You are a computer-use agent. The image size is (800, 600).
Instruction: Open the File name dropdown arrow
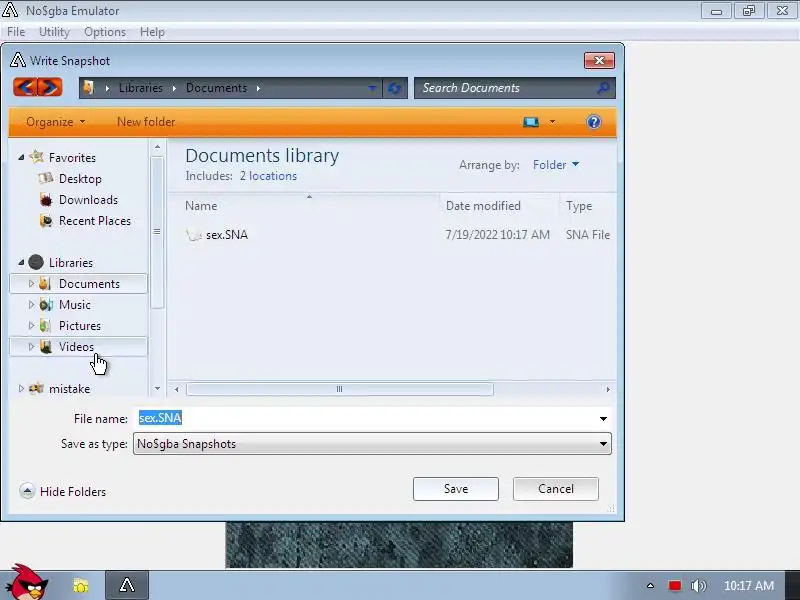(603, 418)
